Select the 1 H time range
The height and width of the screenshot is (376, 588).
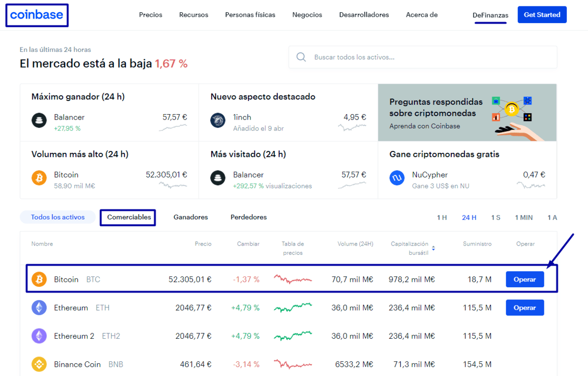[x=441, y=218]
